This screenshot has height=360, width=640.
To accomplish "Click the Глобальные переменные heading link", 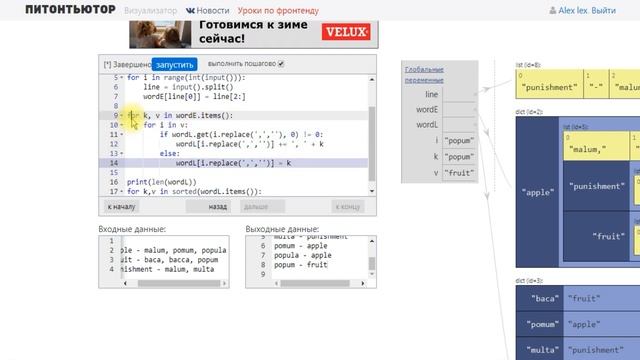I will 424,75.
